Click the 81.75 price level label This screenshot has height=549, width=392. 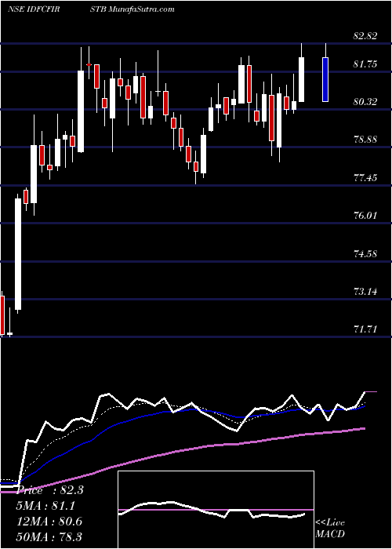tap(365, 64)
